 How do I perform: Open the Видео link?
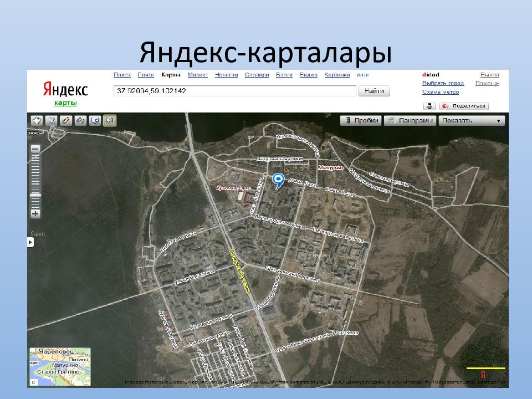tap(309, 75)
